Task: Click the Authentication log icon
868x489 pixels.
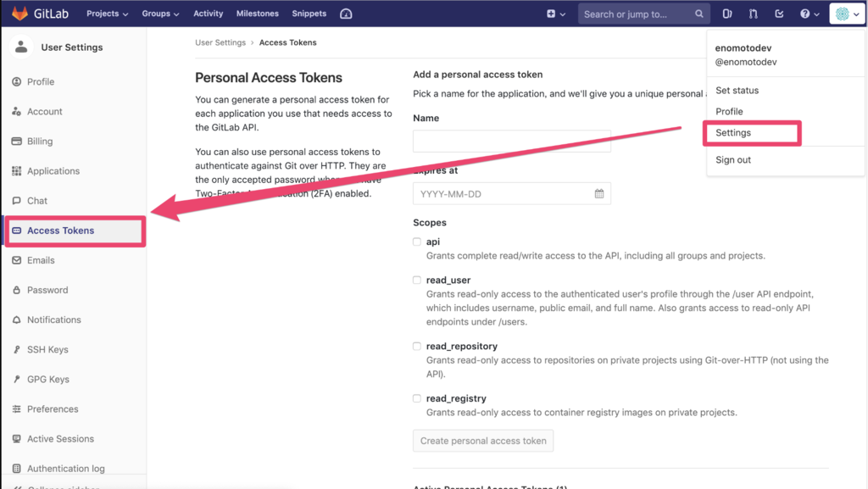Action: [17, 469]
